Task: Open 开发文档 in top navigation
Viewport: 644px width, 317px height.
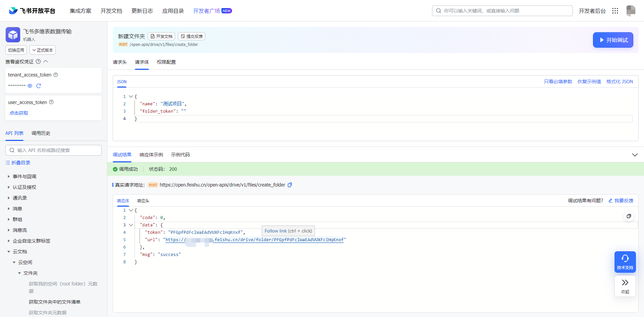Action: click(111, 11)
